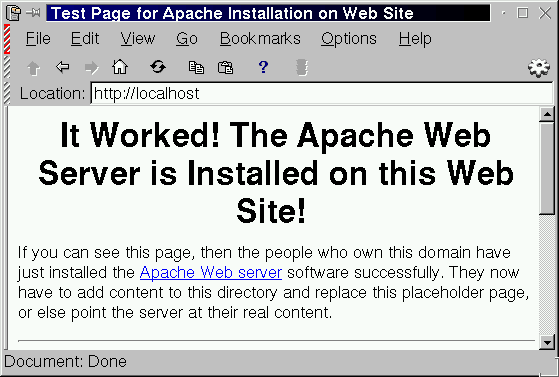Click the toolbar striped drag handle
Image resolution: width=559 pixels, height=377 pixels.
[7, 66]
